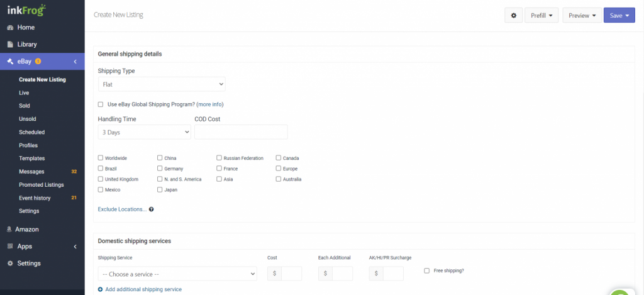This screenshot has height=295, width=644.
Task: Click the shipping Cost input field
Action: pos(292,274)
